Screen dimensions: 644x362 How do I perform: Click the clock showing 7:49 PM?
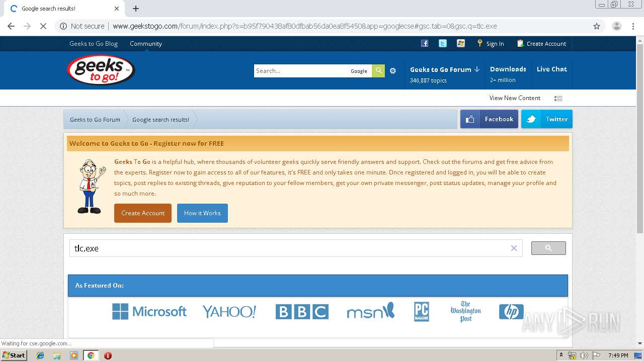[x=618, y=355]
